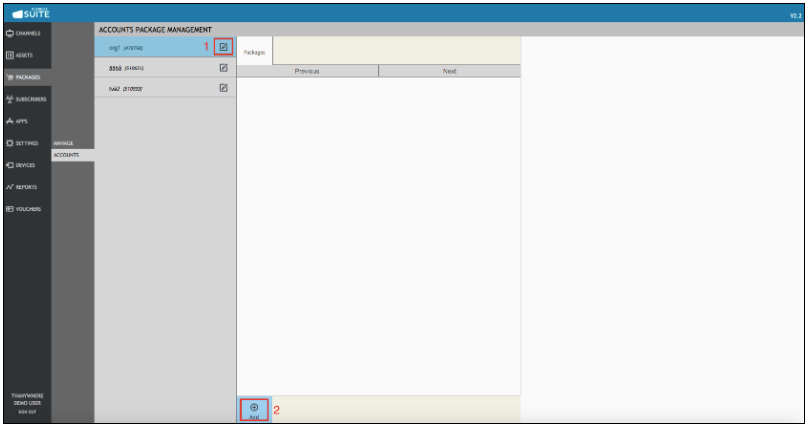Switch to the Packages tab
Screen dimensions: 809x425
[x=254, y=52]
